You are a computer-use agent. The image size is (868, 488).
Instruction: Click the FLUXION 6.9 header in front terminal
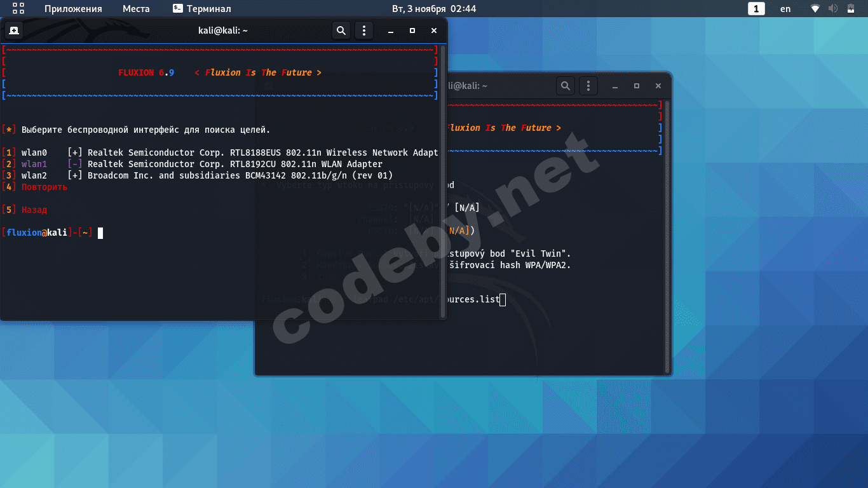[146, 72]
